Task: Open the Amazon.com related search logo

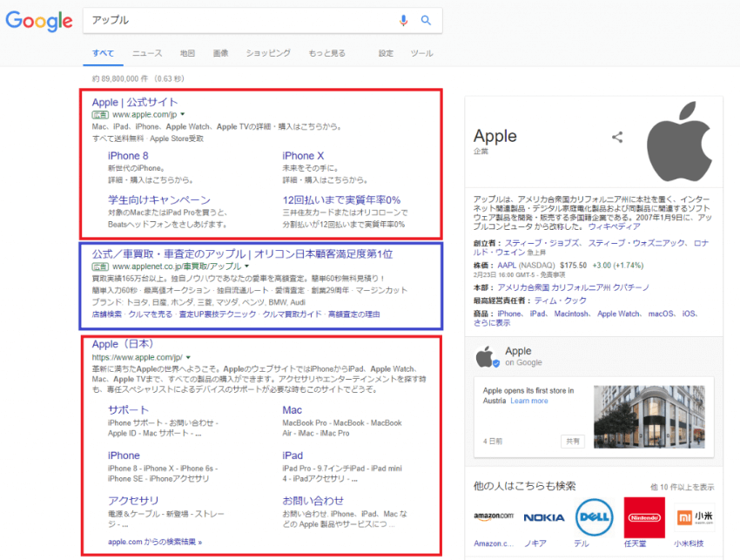Action: click(494, 517)
